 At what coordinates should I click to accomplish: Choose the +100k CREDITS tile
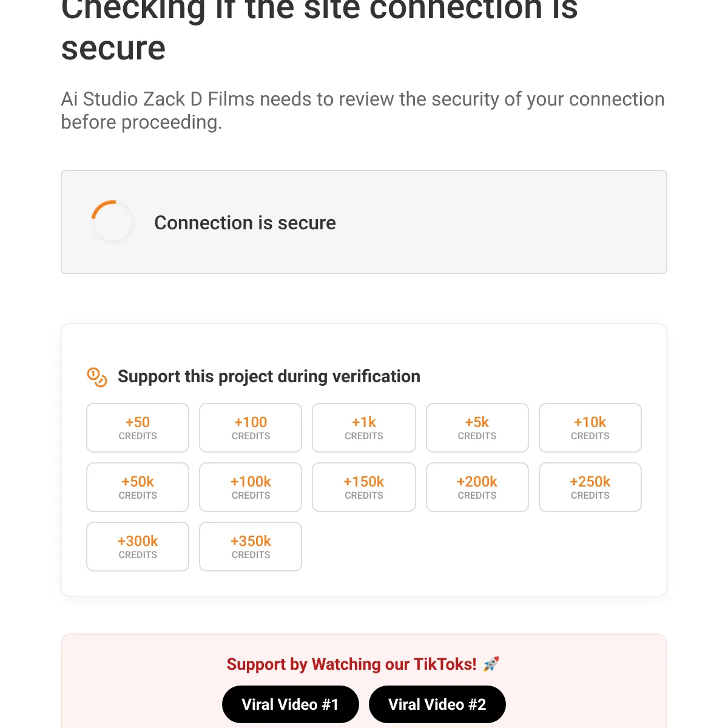(250, 487)
